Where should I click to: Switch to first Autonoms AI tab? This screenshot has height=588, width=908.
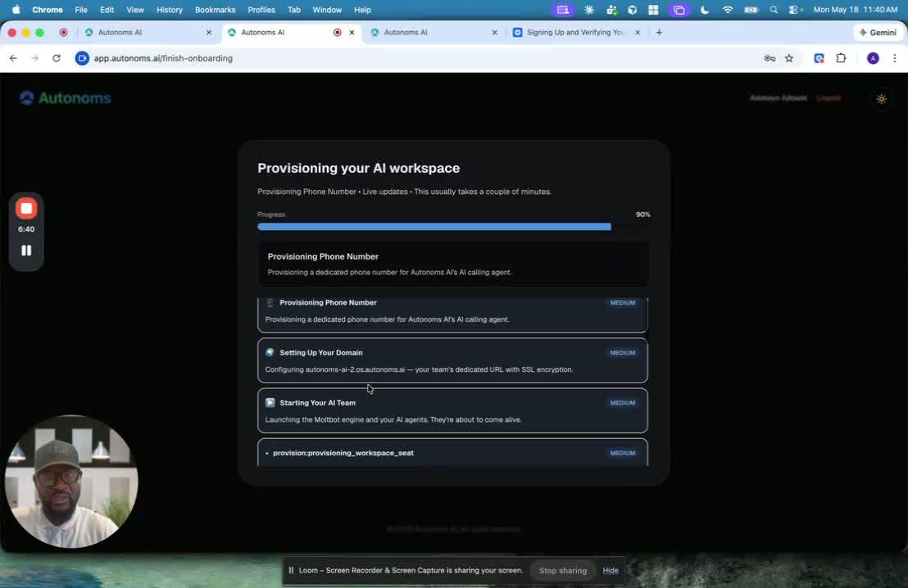coord(148,33)
